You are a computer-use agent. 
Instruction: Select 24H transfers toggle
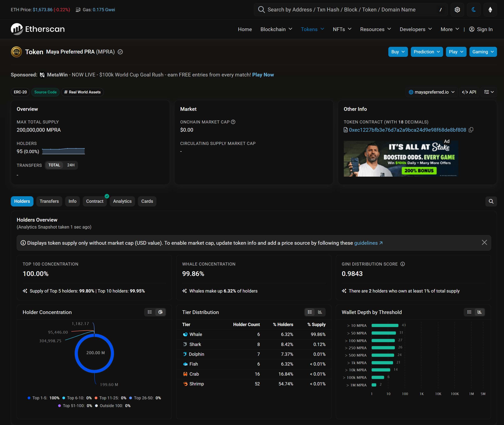71,165
